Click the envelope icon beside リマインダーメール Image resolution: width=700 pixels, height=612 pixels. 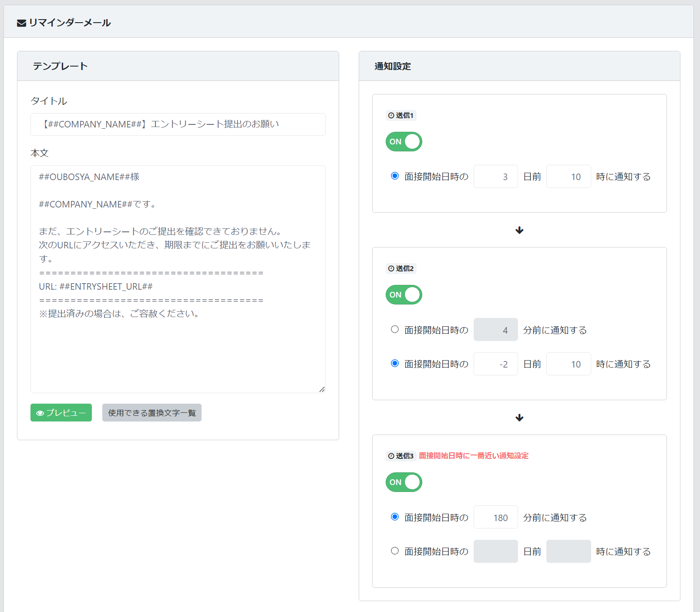click(x=21, y=23)
